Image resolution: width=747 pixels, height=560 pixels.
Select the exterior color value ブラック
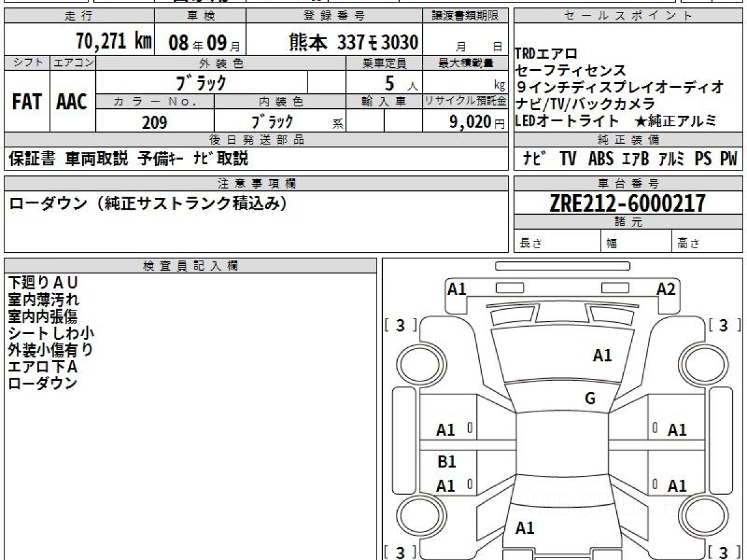point(202,82)
